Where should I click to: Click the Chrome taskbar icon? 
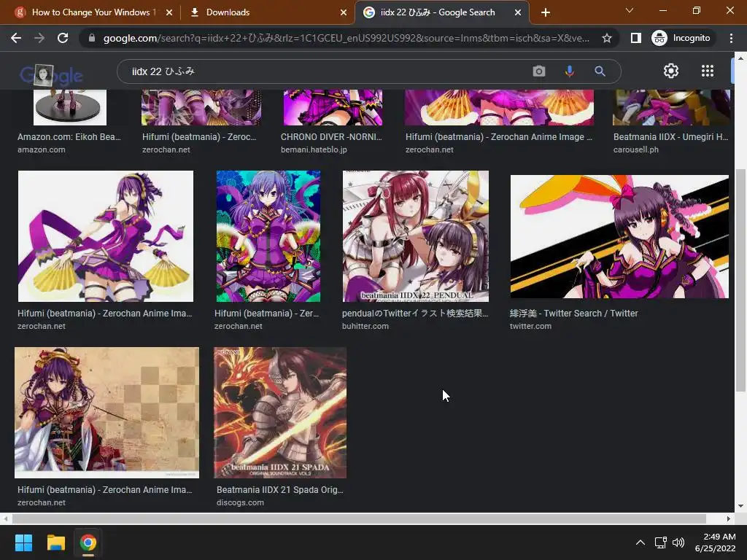(88, 542)
